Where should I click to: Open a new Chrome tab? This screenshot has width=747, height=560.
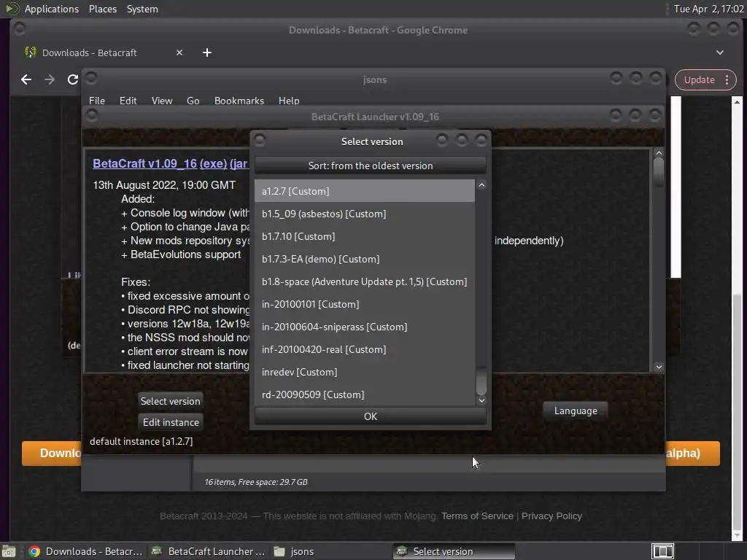coord(206,52)
